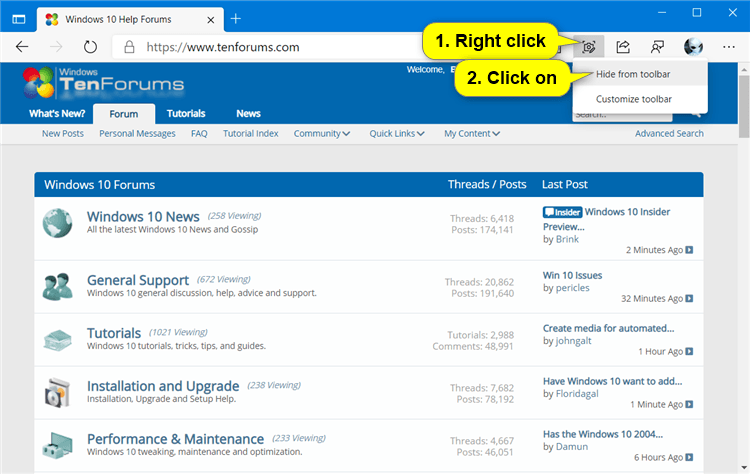Open the Share toolbar icon
The height and width of the screenshot is (474, 750).
[623, 47]
